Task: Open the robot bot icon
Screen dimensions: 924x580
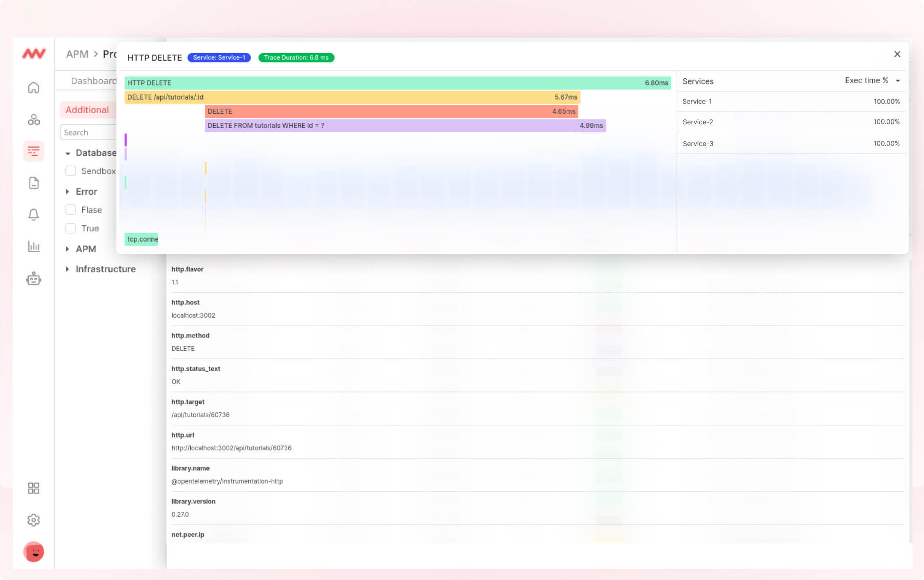Action: coord(34,279)
